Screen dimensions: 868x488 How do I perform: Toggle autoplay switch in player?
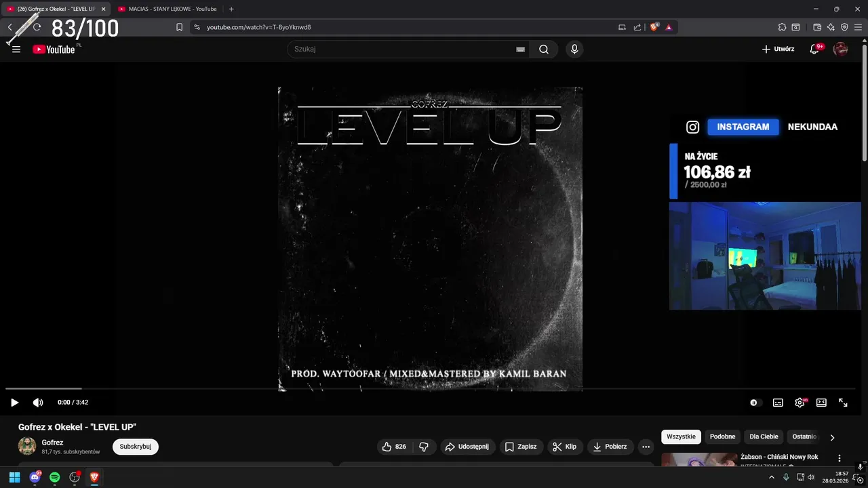click(x=755, y=403)
